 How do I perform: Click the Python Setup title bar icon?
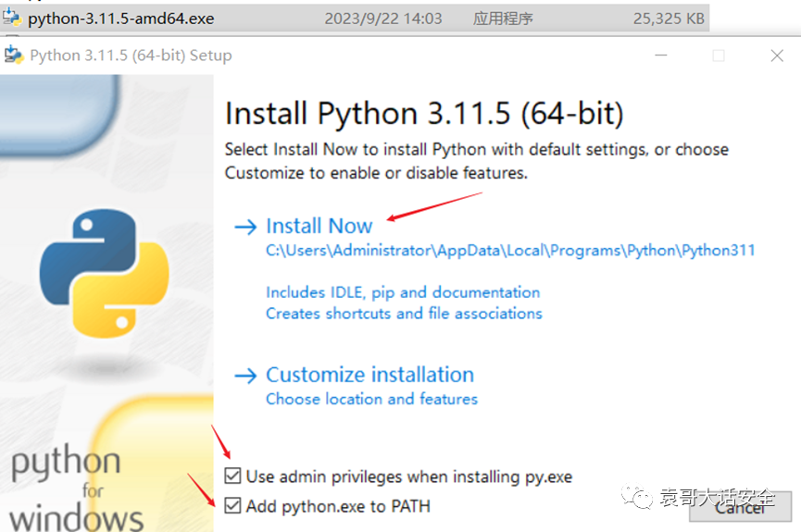click(14, 55)
